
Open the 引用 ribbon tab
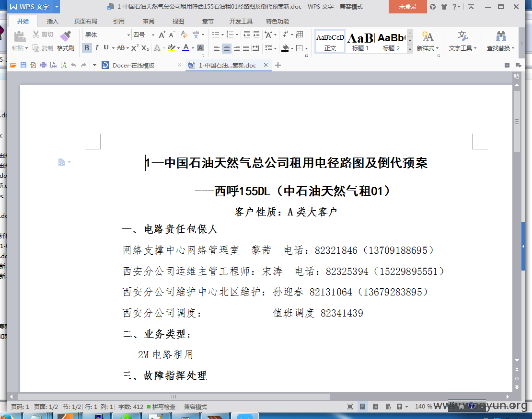[x=119, y=22]
